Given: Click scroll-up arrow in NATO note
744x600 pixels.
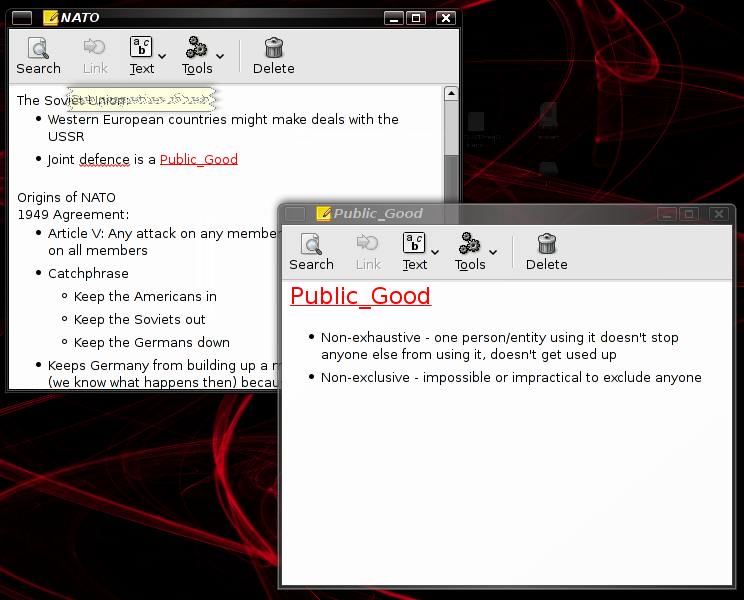Looking at the screenshot, I should point(451,93).
